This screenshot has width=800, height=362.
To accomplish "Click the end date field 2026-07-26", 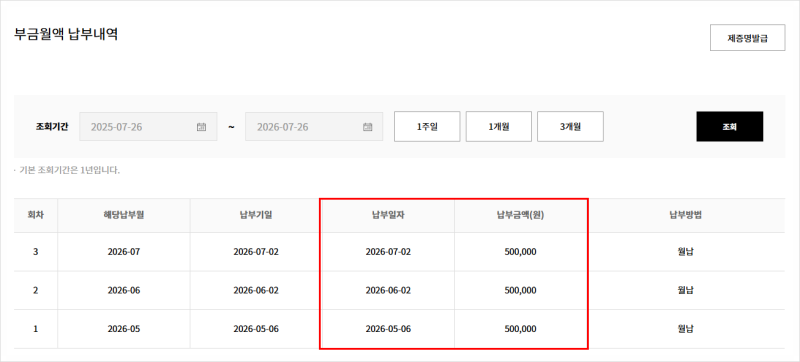I will point(314,126).
